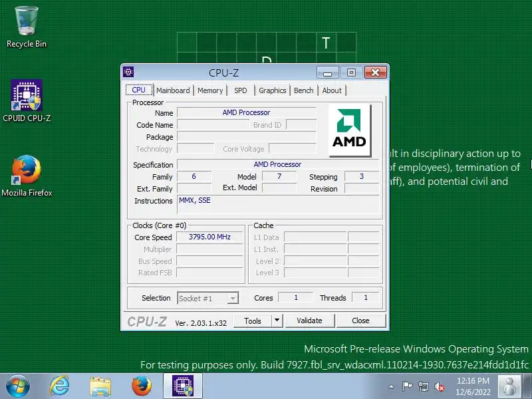Image resolution: width=532 pixels, height=399 pixels.
Task: Click the Model value 7
Action: click(x=279, y=176)
